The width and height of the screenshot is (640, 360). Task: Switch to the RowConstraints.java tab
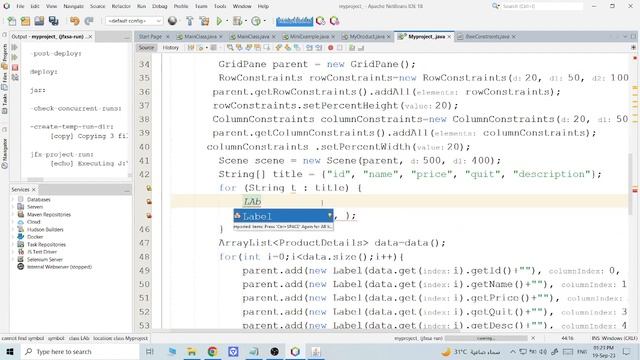[x=487, y=37]
